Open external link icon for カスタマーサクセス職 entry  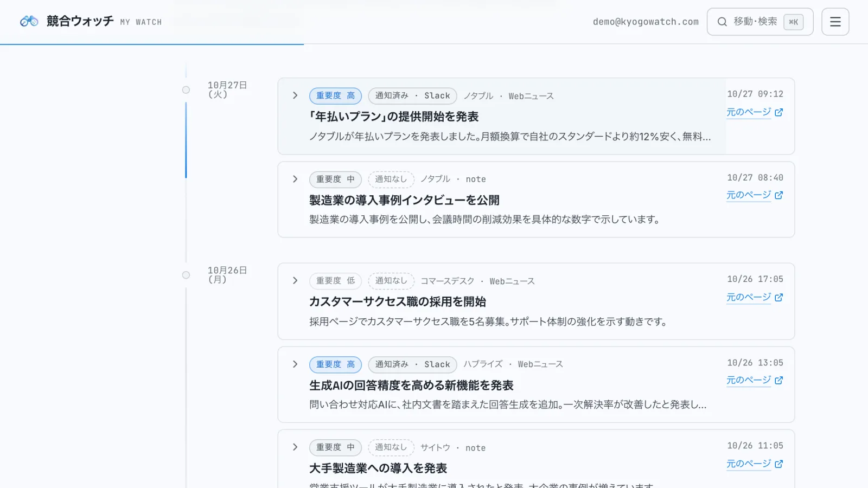[778, 297]
